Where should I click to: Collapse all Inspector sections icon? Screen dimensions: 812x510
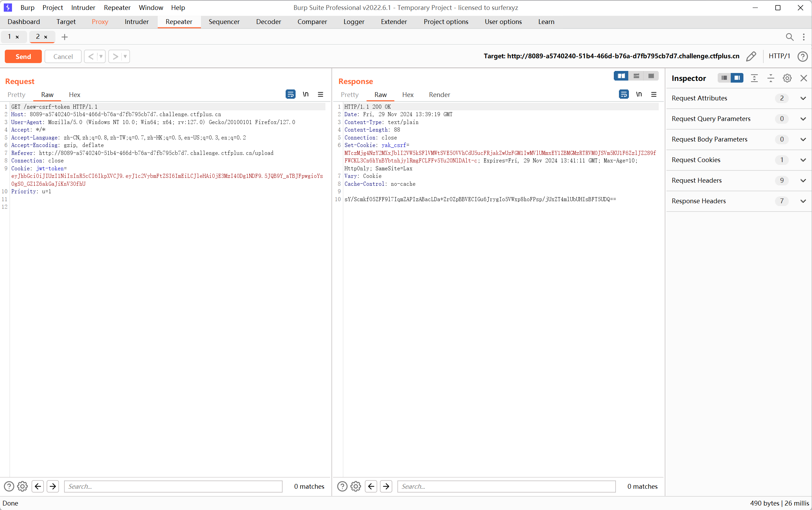[x=771, y=78]
